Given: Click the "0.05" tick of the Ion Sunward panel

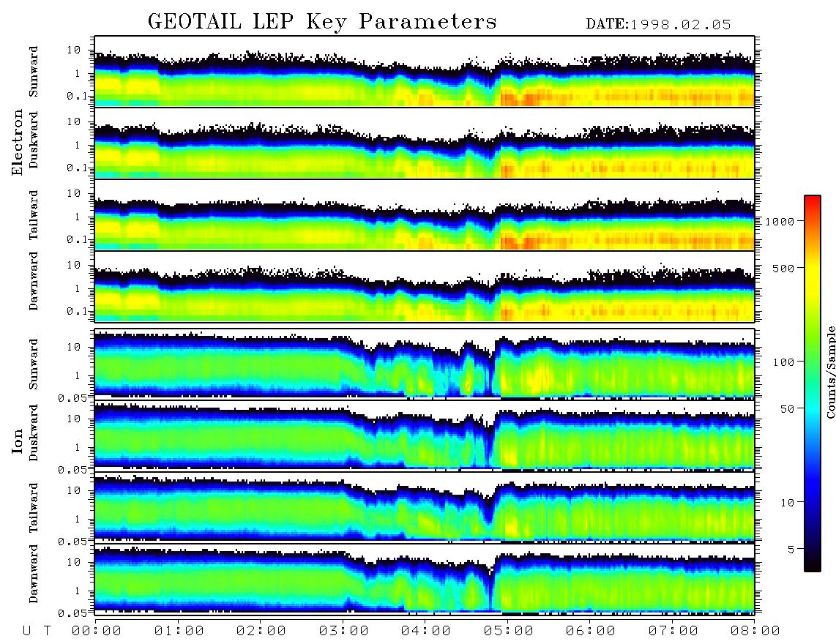Looking at the screenshot, I should (72, 398).
